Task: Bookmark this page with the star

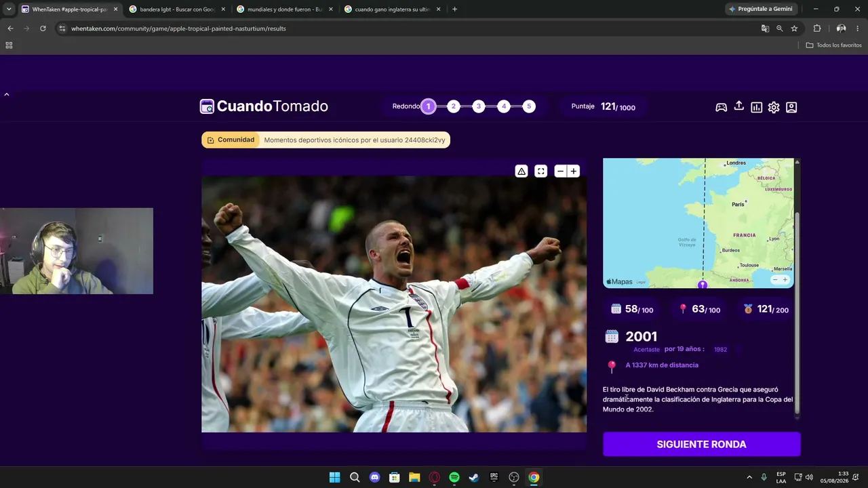Action: pos(794,28)
